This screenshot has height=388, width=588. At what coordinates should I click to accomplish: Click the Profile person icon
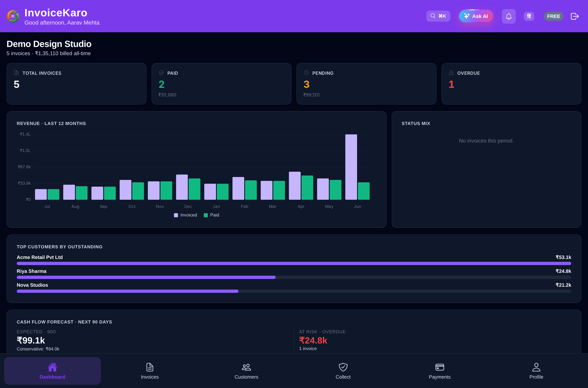click(536, 367)
